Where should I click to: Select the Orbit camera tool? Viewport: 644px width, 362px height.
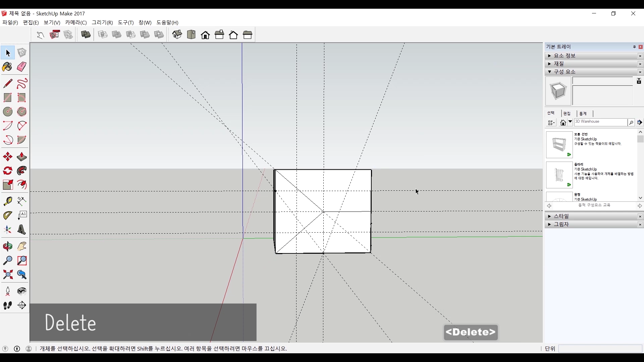(x=7, y=246)
